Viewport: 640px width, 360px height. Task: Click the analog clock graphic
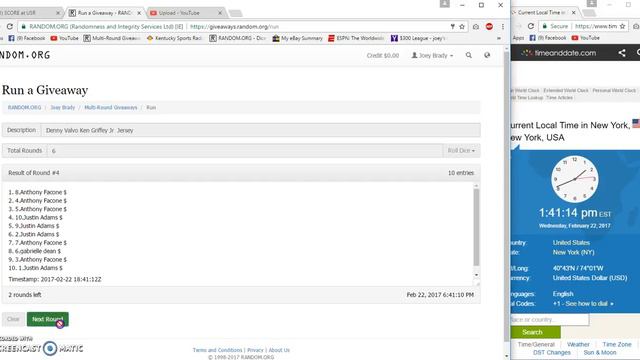point(575,179)
